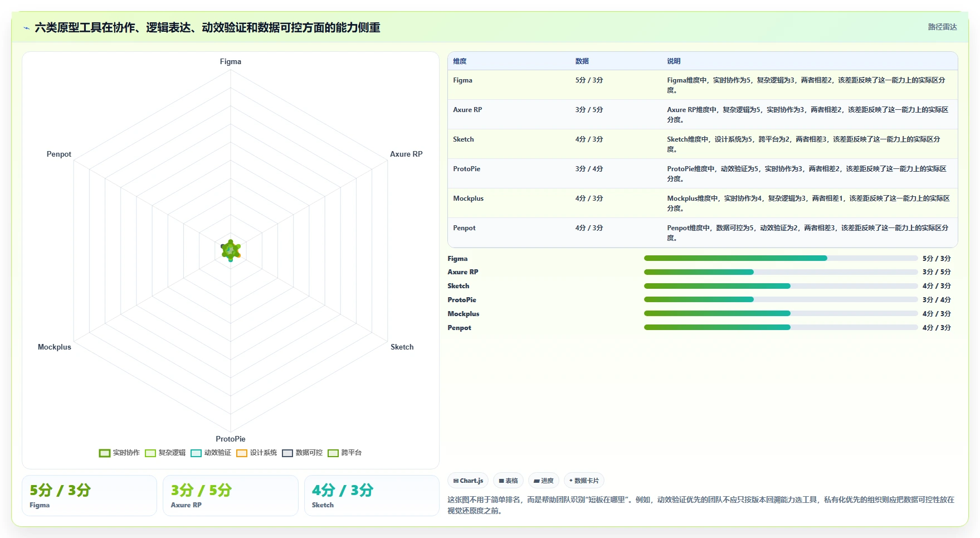
Task: Click the Mockplus axis label on radar
Action: tap(55, 347)
